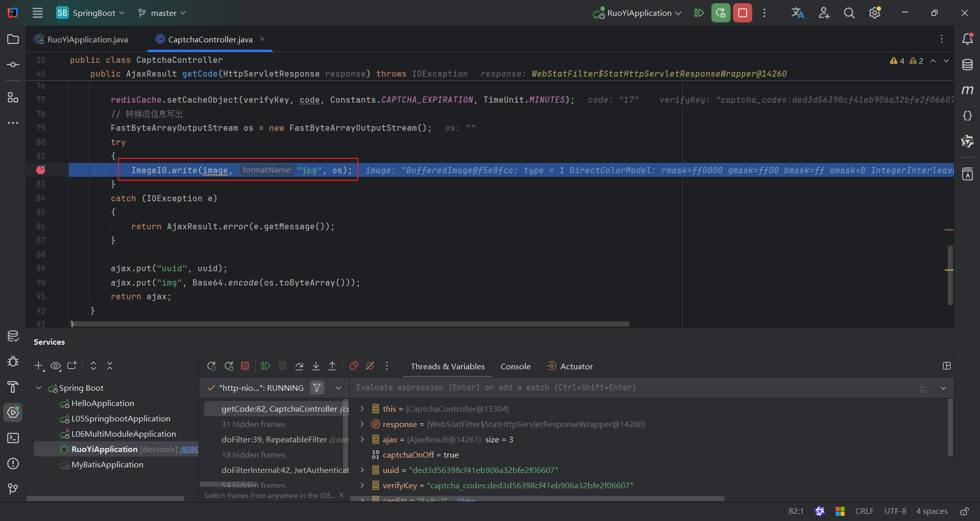Image resolution: width=980 pixels, height=521 pixels.
Task: Stop the RuoYiApplication from top toolbar
Action: coord(743,13)
